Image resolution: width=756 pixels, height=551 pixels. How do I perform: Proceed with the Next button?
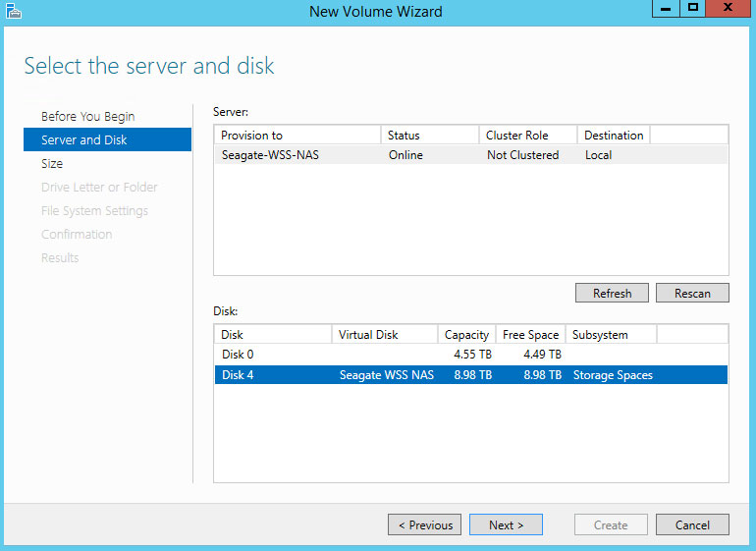506,524
